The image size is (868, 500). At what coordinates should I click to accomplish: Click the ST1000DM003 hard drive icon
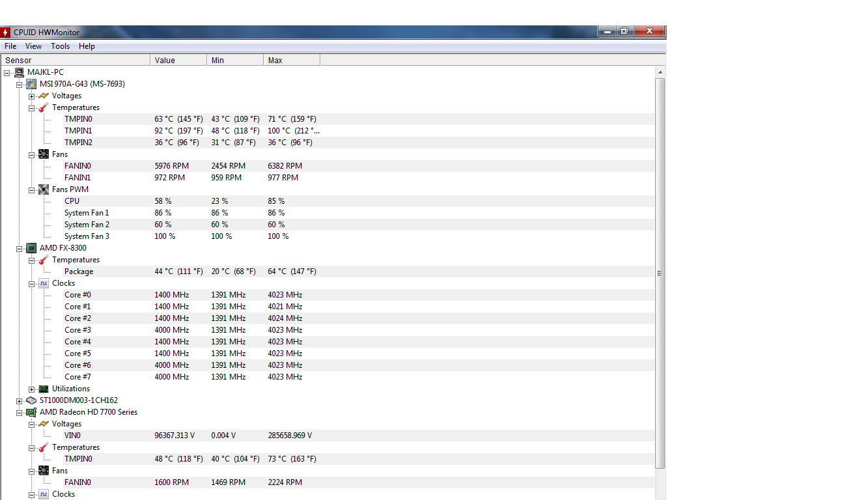tap(31, 400)
